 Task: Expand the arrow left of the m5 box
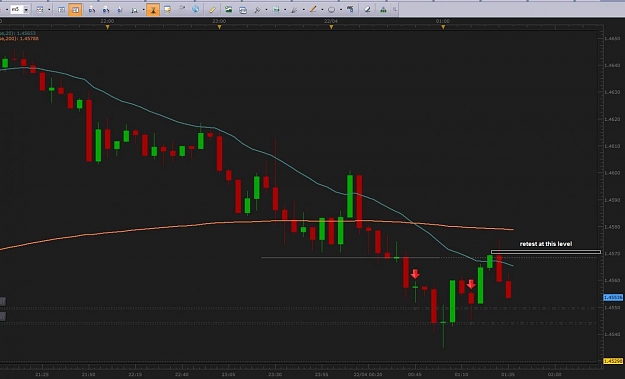7,10
